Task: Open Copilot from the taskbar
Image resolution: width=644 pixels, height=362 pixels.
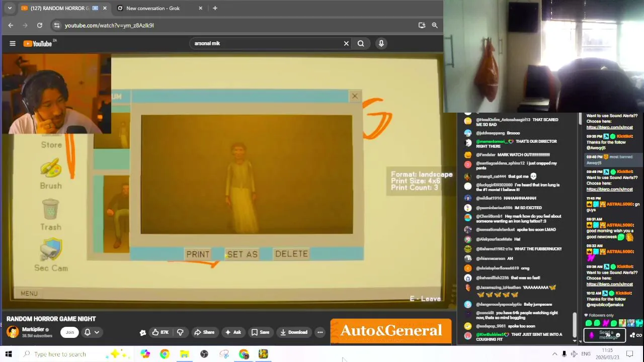Action: pos(145,354)
